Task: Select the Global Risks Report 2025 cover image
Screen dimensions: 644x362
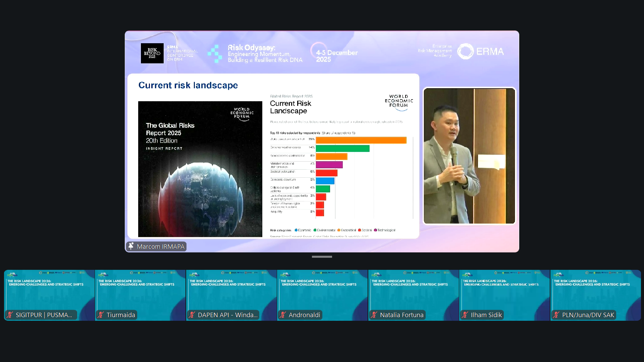Action: (x=200, y=169)
